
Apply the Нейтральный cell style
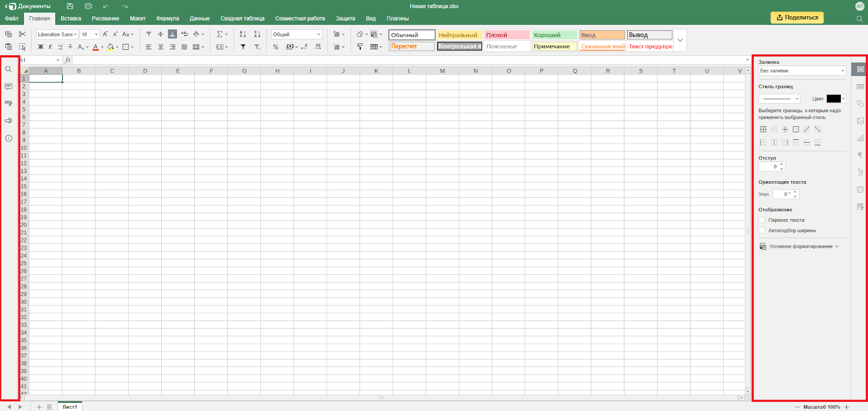click(x=459, y=35)
